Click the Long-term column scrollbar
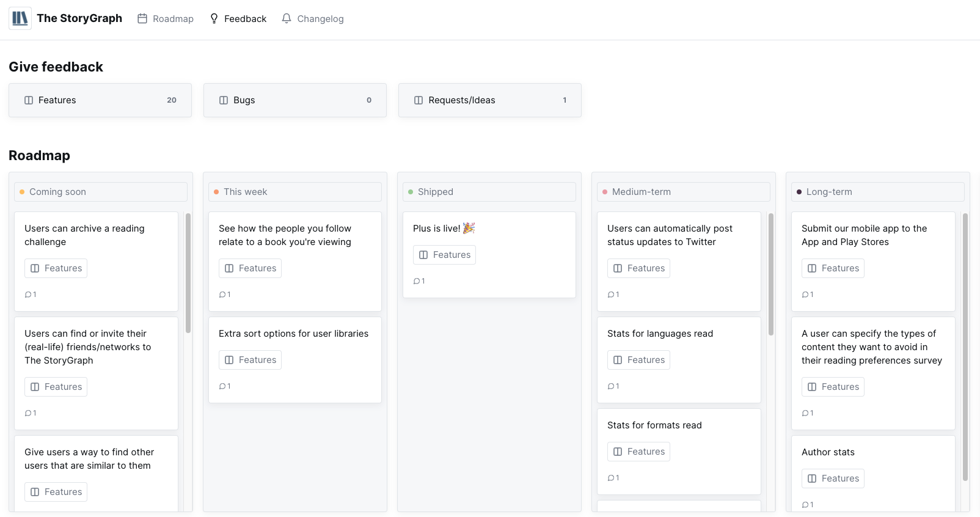Image resolution: width=980 pixels, height=517 pixels. point(965,347)
